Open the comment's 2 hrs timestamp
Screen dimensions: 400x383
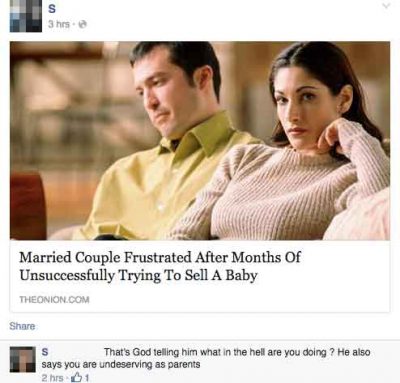[52, 378]
